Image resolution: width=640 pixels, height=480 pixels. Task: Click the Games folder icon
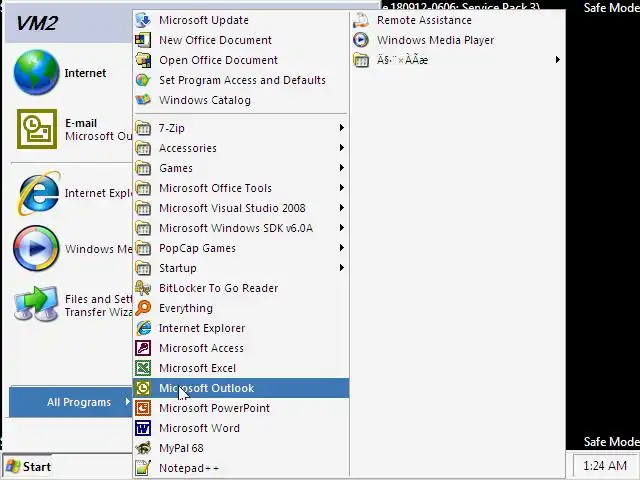(143, 168)
